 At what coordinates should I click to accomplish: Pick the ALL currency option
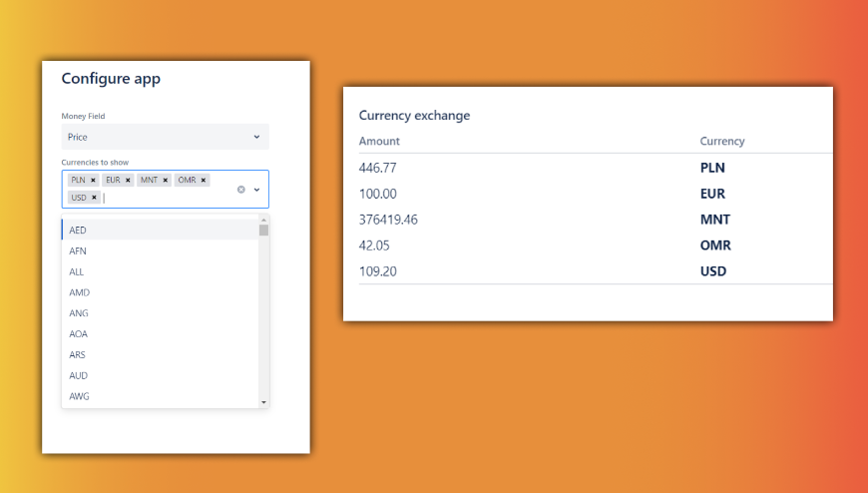(160, 271)
